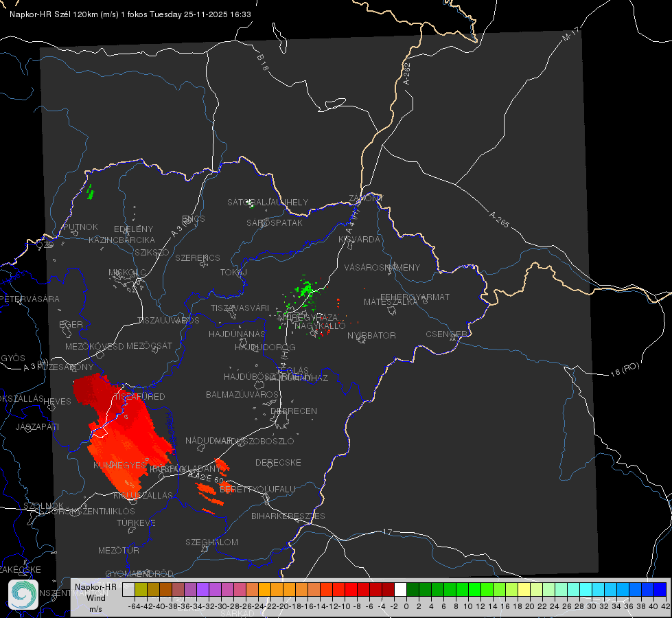Click the green echo cluster north of Nyíregyháza
The image size is (672, 618).
(305, 290)
